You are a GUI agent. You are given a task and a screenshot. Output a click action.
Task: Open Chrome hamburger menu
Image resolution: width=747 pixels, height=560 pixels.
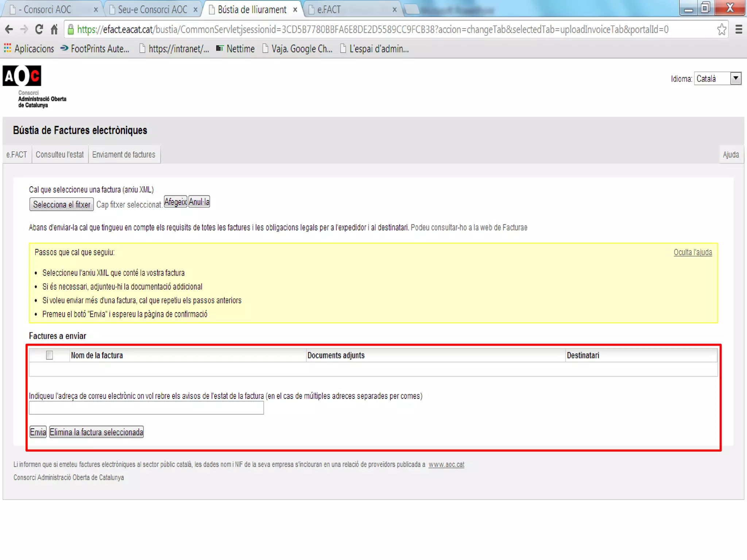(x=739, y=30)
